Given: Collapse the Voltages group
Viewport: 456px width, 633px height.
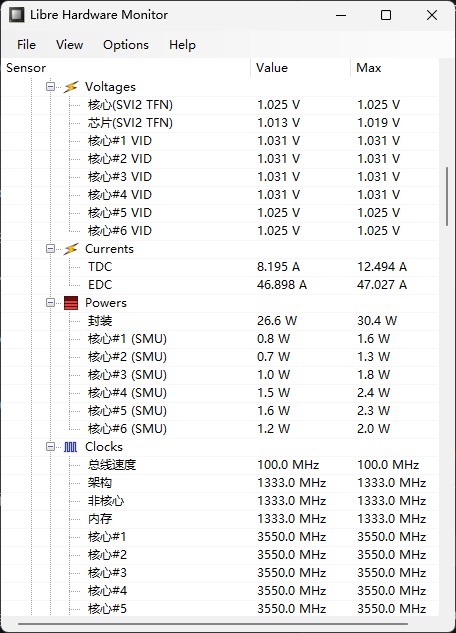Looking at the screenshot, I should tap(50, 86).
